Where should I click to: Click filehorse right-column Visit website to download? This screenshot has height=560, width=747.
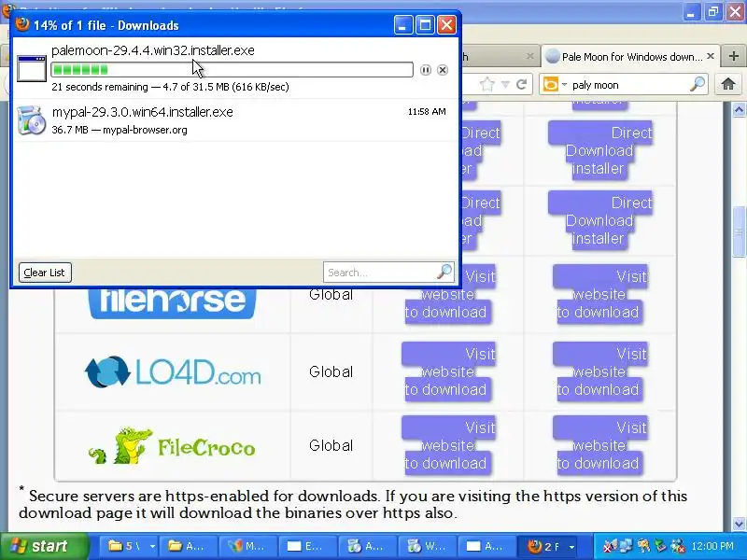(x=599, y=294)
